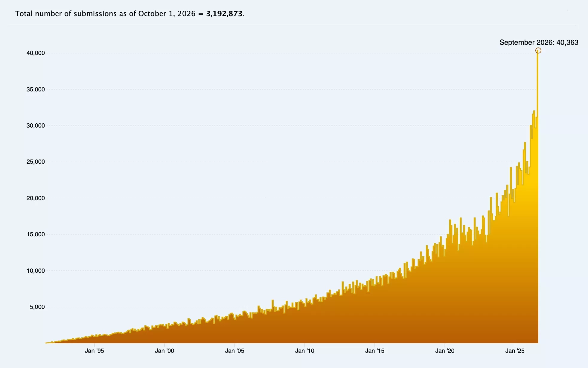Click the 15,000 y-axis label
The height and width of the screenshot is (368, 588).
(x=36, y=234)
